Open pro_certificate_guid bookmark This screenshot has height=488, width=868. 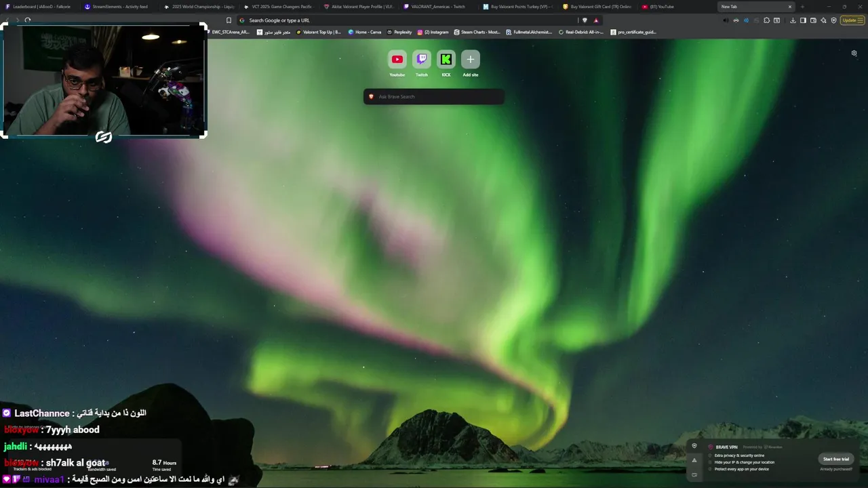tap(633, 32)
